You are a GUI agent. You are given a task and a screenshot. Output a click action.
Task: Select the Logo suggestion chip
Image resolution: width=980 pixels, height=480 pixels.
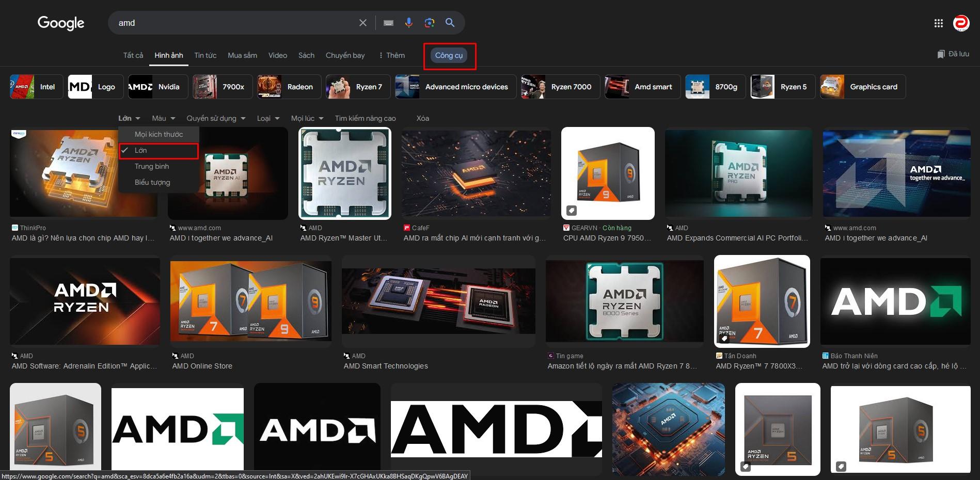pyautogui.click(x=96, y=87)
